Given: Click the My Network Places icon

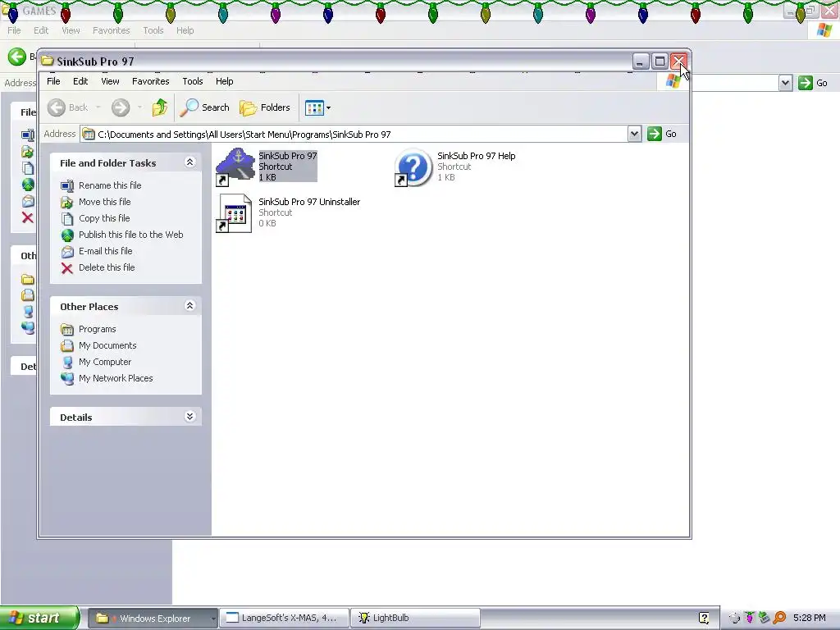Looking at the screenshot, I should pos(67,379).
